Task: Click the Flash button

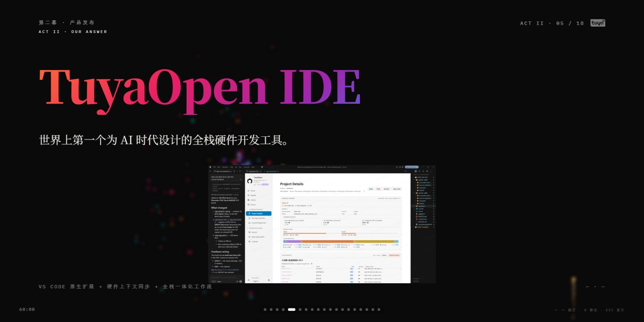Action: (x=378, y=189)
